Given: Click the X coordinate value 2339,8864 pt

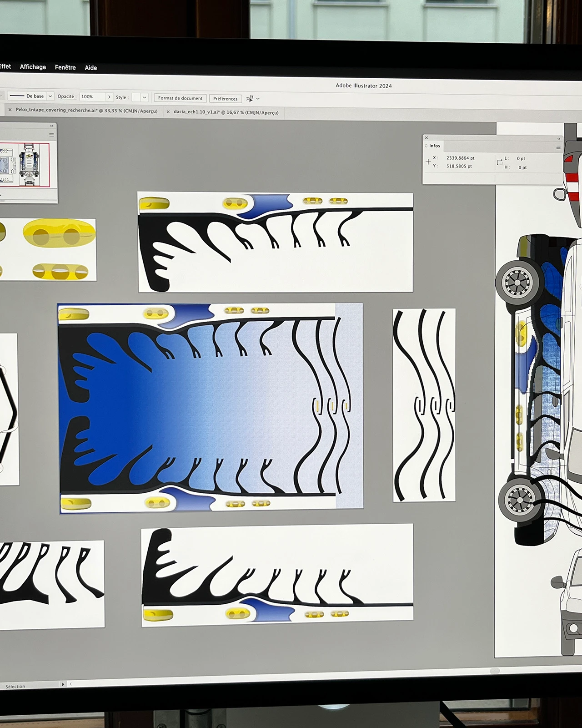Looking at the screenshot, I should pyautogui.click(x=460, y=158).
